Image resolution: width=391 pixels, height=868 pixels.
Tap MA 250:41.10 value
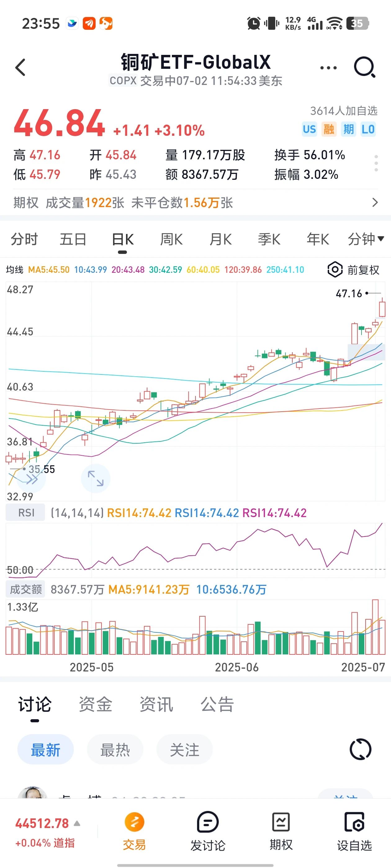pos(285,270)
